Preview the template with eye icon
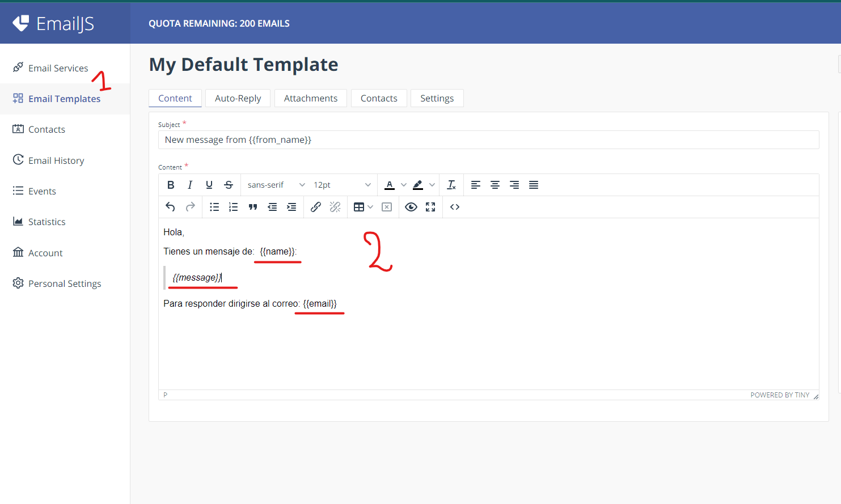Screen dimensions: 841x504 click(x=411, y=207)
